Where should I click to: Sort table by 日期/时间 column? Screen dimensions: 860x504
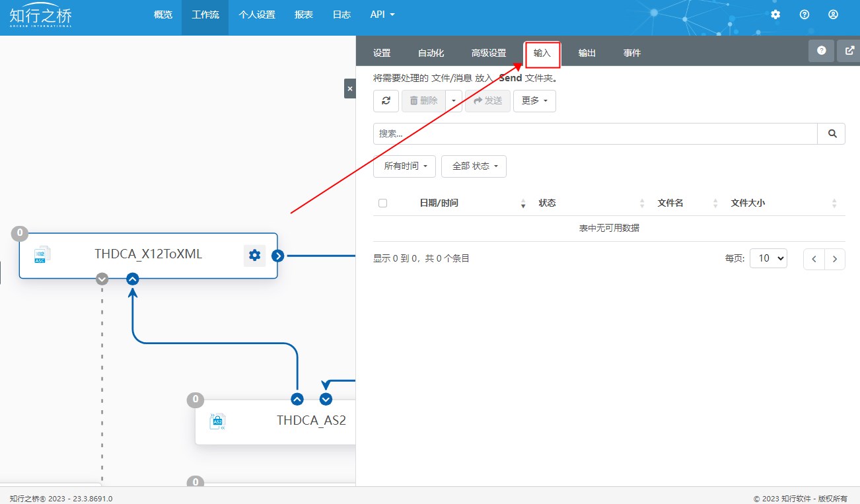coord(439,203)
